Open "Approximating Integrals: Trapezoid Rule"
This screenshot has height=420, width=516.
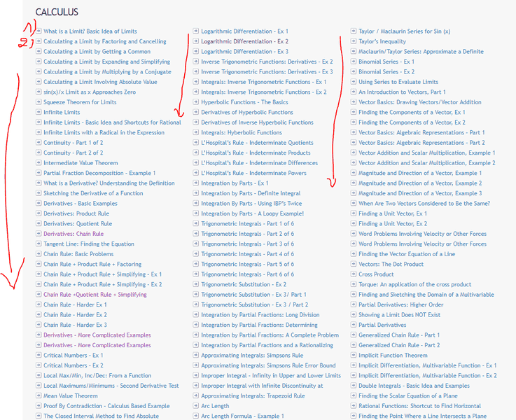tap(253, 396)
